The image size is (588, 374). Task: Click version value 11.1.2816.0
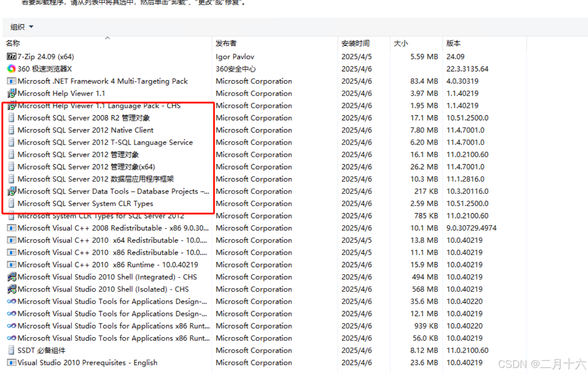point(465,179)
